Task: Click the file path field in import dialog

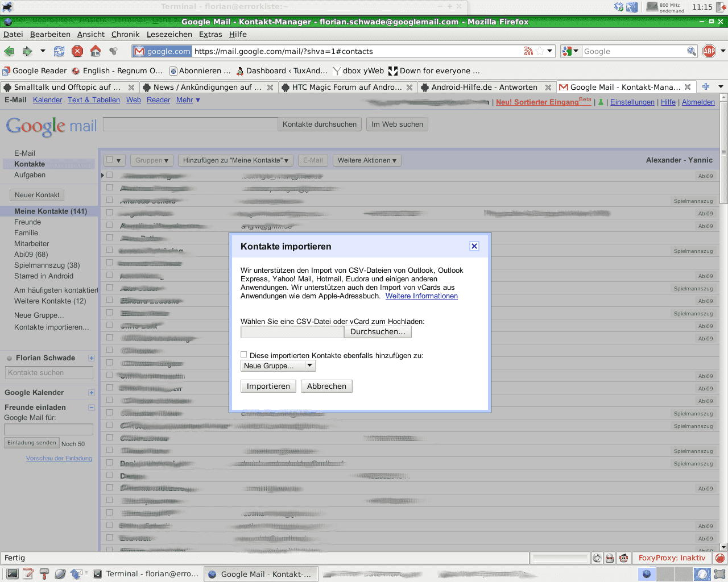Action: coord(292,332)
